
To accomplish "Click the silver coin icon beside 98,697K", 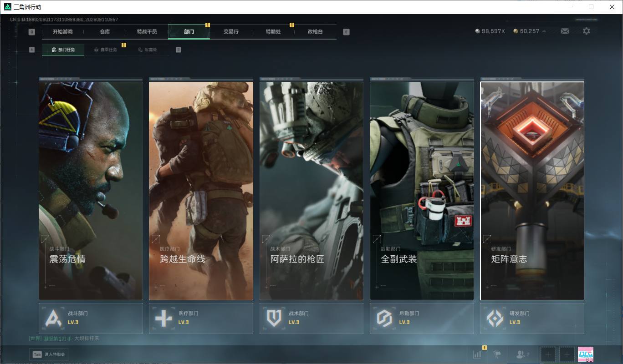I will point(477,31).
